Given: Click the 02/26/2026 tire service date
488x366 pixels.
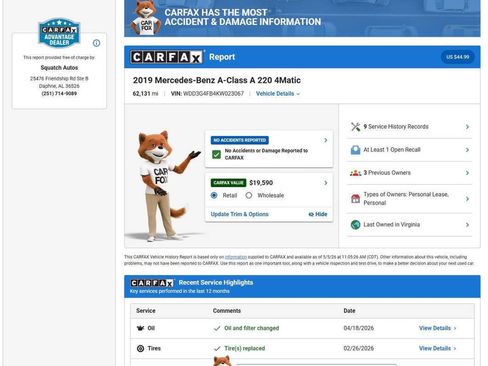Looking at the screenshot, I should [359, 348].
